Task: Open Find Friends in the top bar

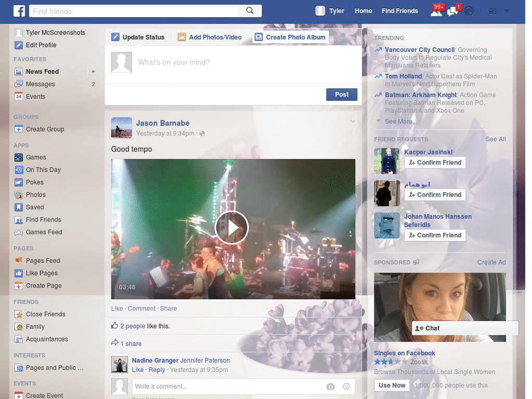Action: [x=400, y=11]
